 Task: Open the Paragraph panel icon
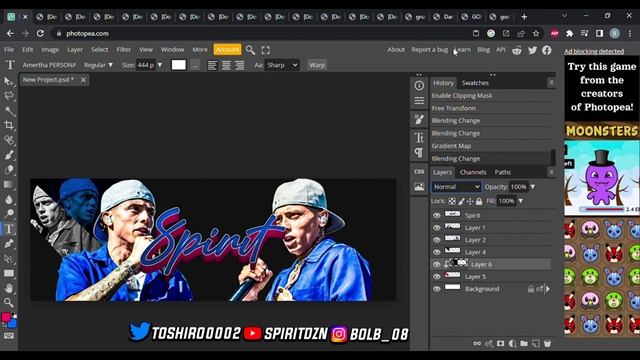(x=419, y=152)
